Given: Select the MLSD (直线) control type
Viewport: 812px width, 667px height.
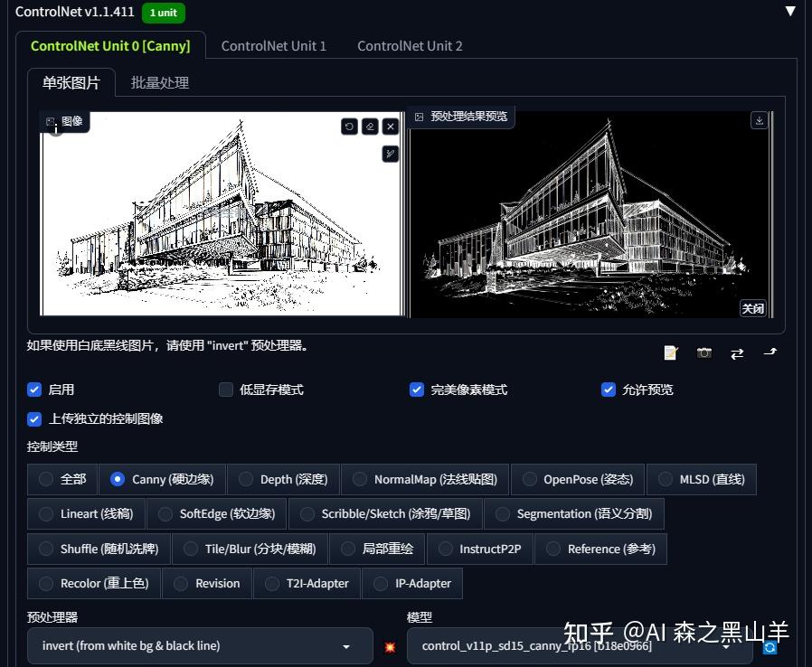Looking at the screenshot, I should click(702, 479).
